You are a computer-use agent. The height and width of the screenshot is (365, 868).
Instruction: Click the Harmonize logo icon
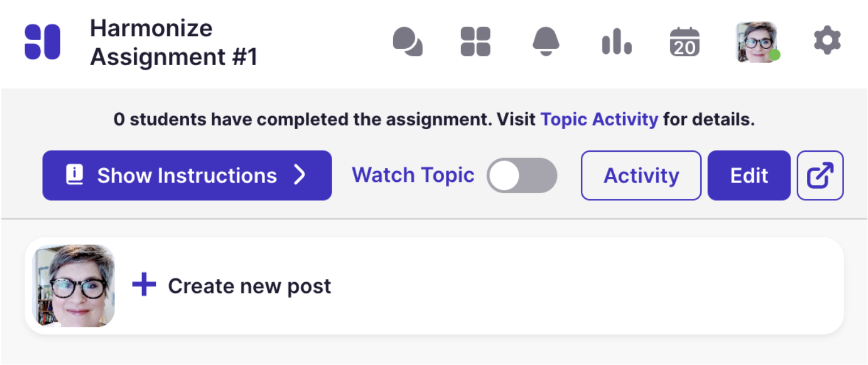pos(42,42)
